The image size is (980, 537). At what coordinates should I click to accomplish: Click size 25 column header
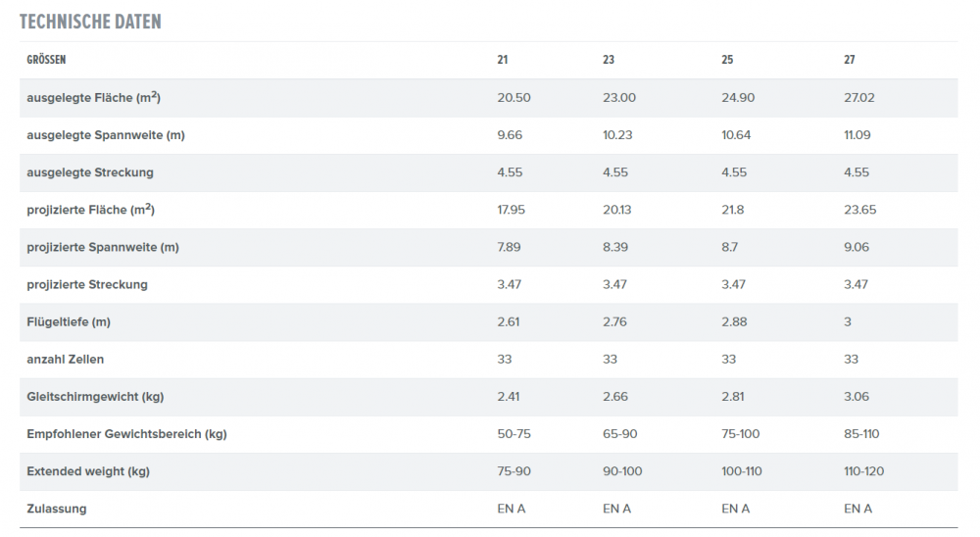tap(727, 60)
